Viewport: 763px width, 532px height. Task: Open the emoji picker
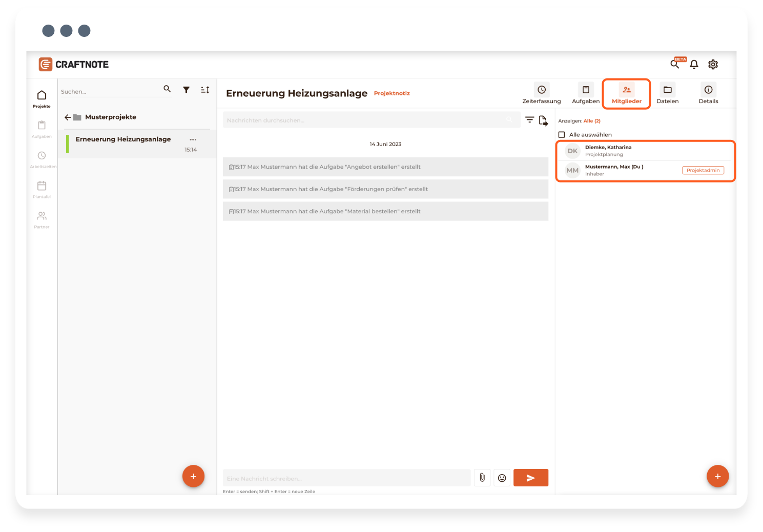(x=502, y=478)
